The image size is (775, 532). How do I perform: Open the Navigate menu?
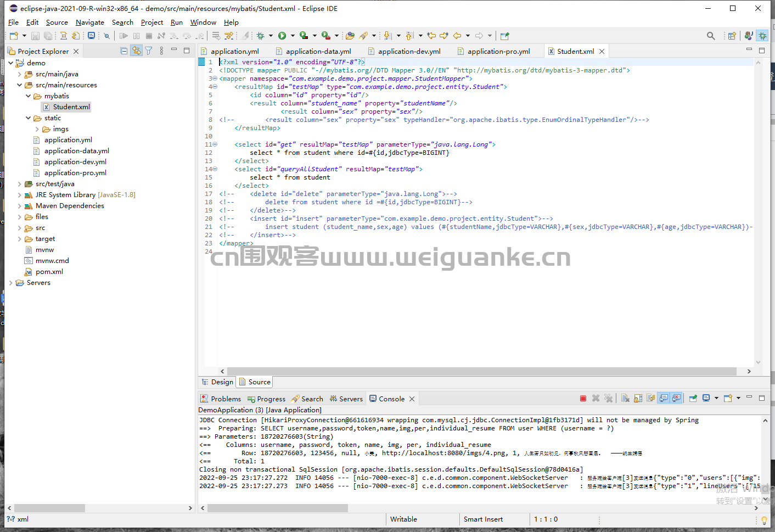point(90,23)
